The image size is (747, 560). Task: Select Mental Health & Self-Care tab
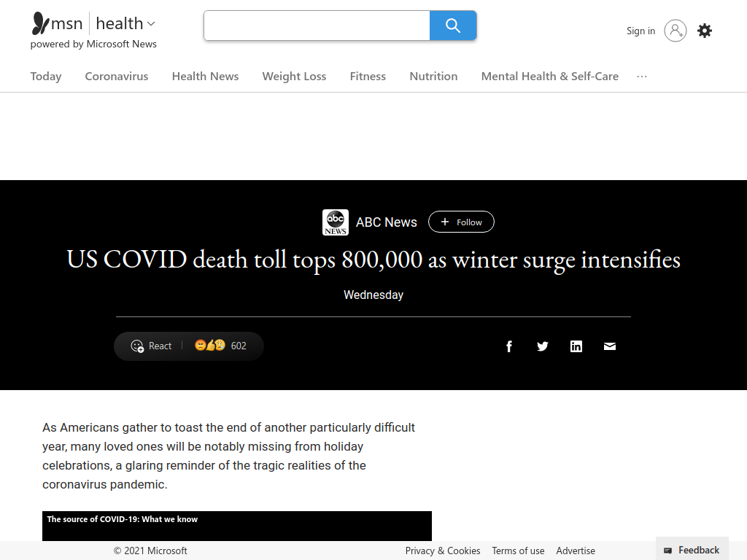(550, 77)
